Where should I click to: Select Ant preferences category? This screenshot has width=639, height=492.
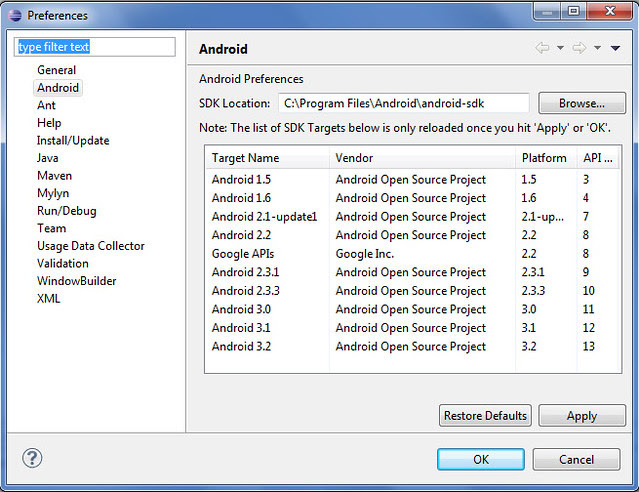[x=46, y=105]
